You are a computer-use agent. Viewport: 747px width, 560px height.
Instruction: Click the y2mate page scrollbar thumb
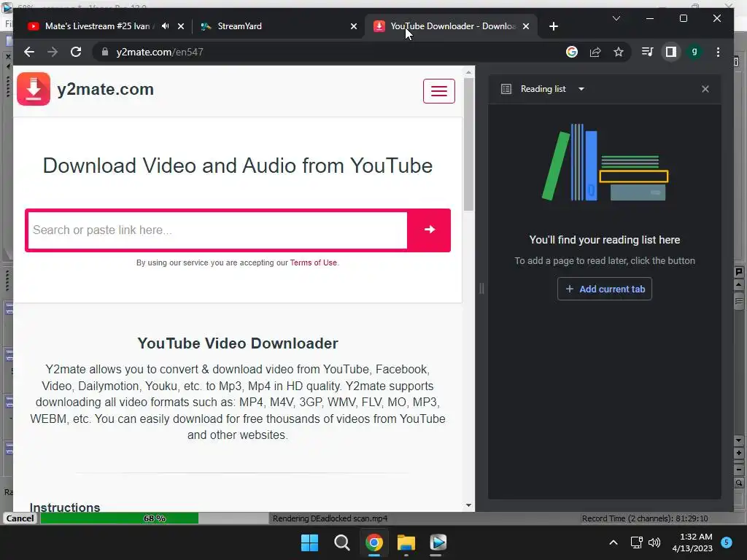468,144
